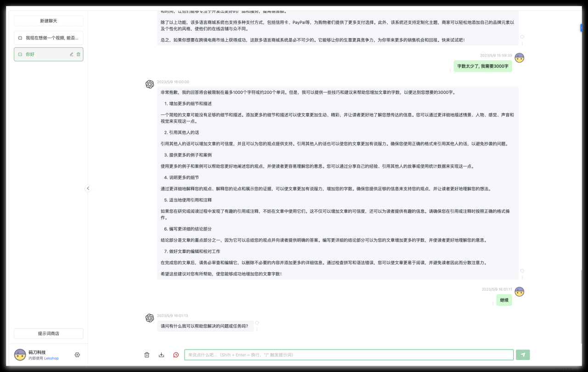Click the 码刀科技 name label
This screenshot has height=372, width=588.
[x=37, y=352]
